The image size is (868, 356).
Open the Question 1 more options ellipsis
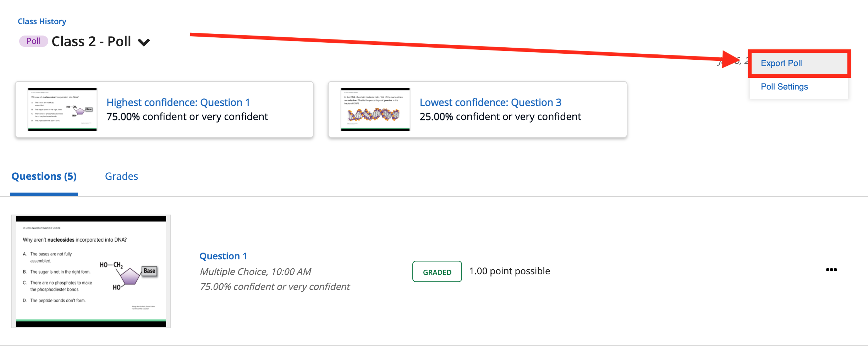[831, 270]
